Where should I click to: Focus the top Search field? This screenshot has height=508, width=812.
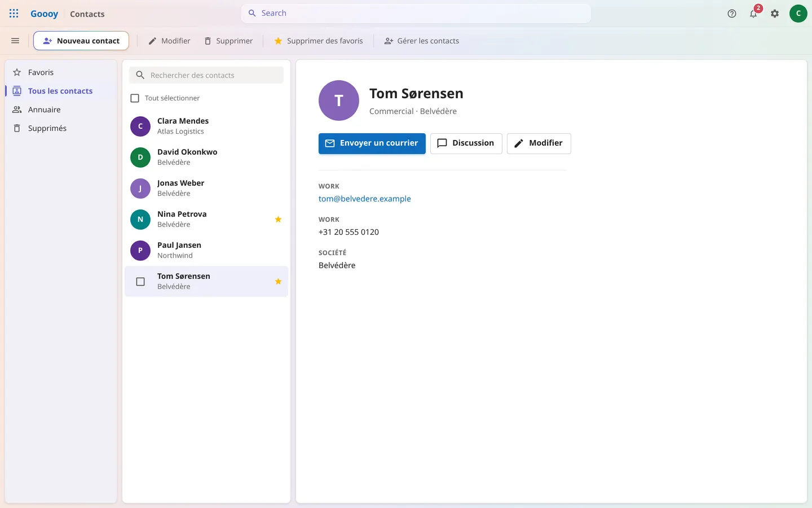pyautogui.click(x=416, y=13)
